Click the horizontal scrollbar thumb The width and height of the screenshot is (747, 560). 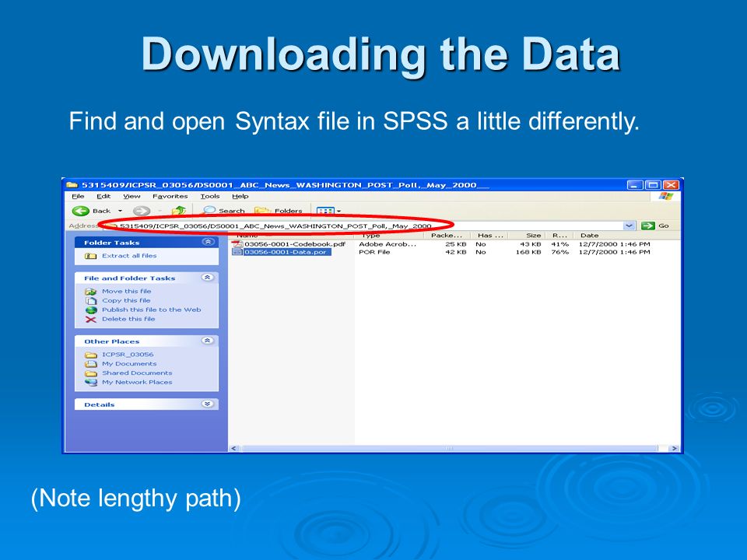coord(449,448)
